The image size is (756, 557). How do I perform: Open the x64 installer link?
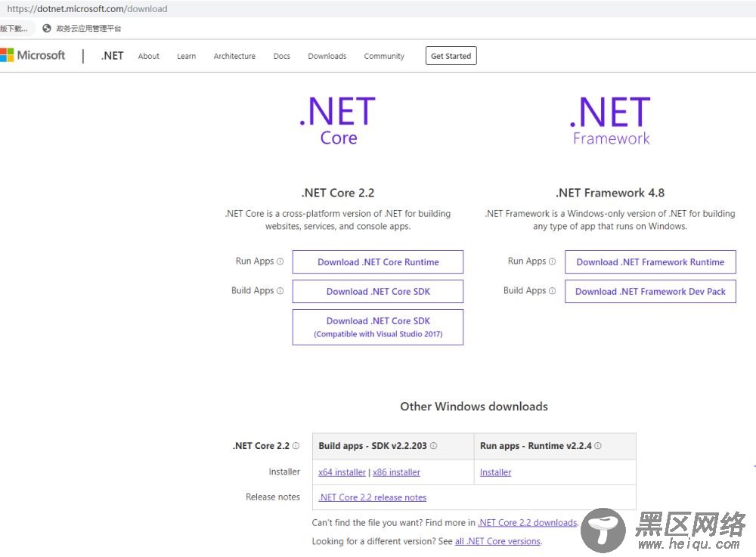pos(342,472)
